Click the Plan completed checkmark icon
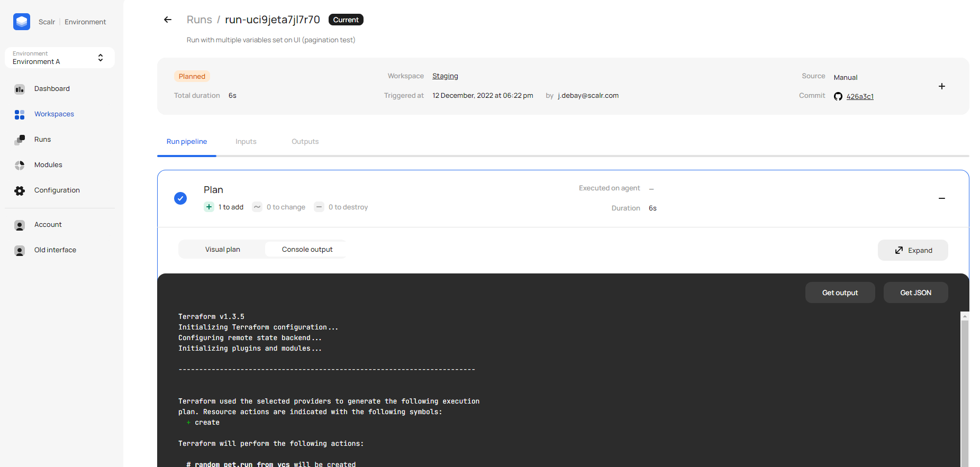The image size is (980, 467). tap(180, 198)
